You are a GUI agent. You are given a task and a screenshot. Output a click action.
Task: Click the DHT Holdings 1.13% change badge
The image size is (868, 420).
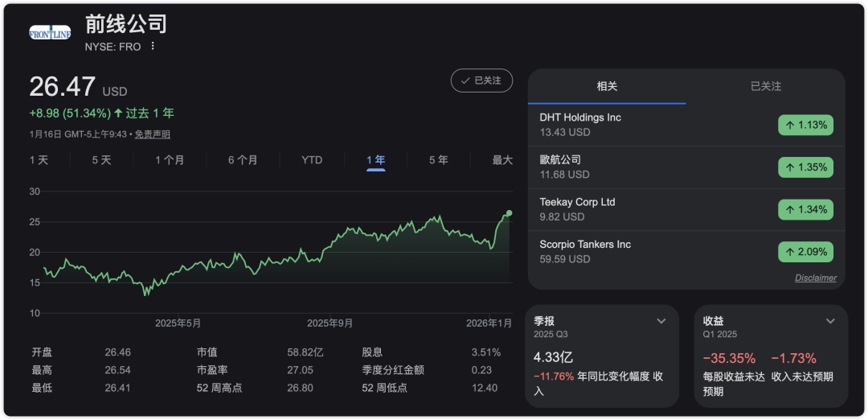(805, 125)
